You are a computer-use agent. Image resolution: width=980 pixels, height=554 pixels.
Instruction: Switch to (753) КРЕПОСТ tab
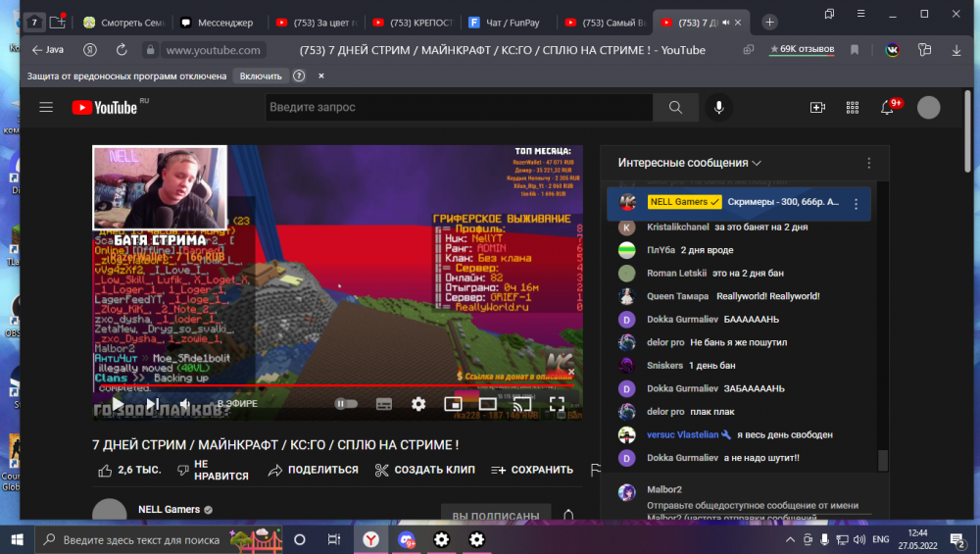click(414, 23)
